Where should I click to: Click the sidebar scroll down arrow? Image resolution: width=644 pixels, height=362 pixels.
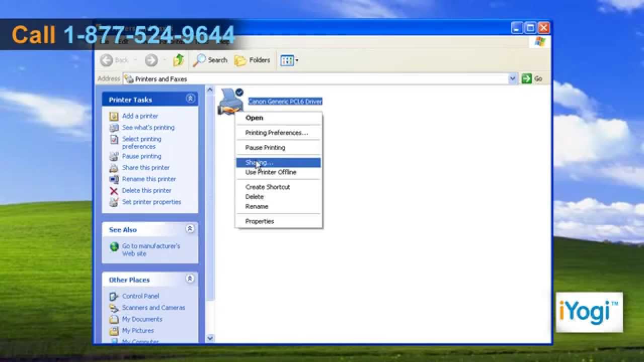click(x=210, y=338)
